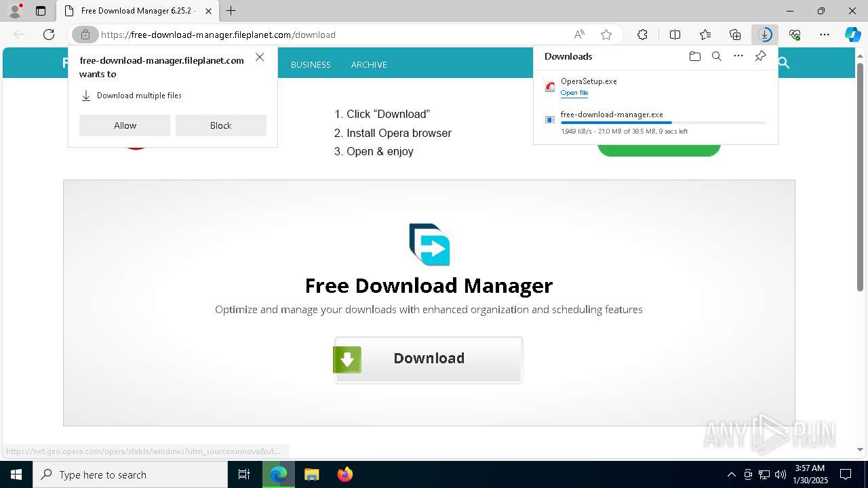Show hidden tray icons chevron
This screenshot has width=868, height=488.
point(731,474)
